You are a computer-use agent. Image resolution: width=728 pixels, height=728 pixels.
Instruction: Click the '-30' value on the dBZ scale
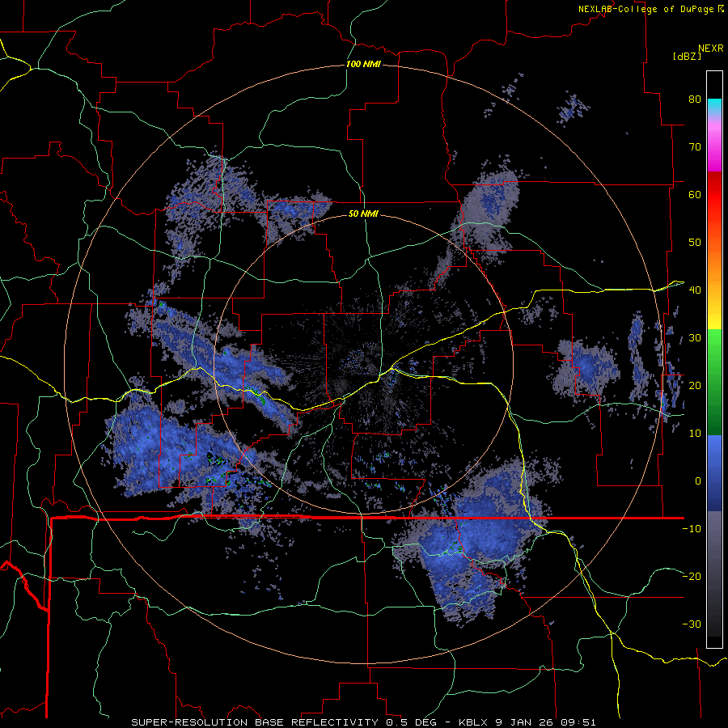click(x=692, y=624)
